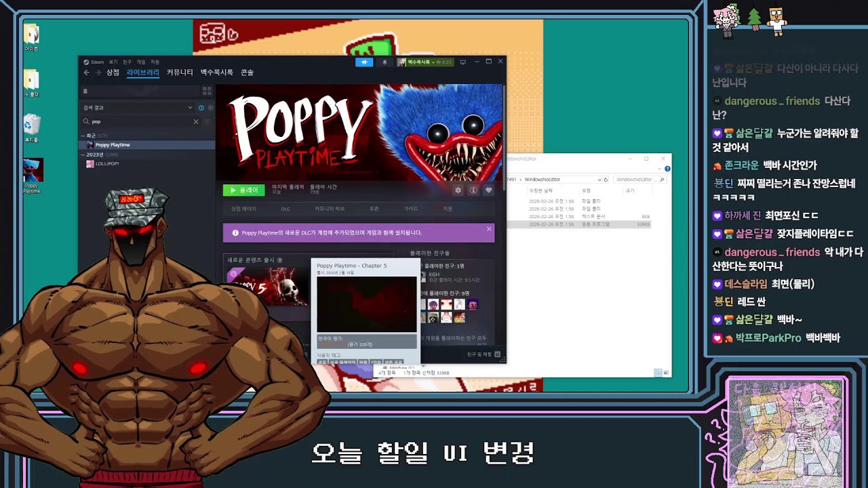Toggle ready-to-play filter icon

pyautogui.click(x=210, y=108)
